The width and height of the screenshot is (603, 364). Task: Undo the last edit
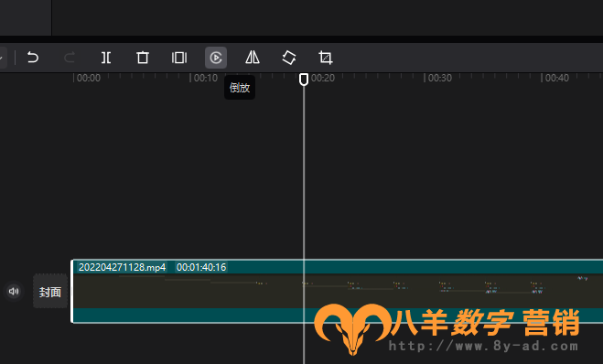33,58
